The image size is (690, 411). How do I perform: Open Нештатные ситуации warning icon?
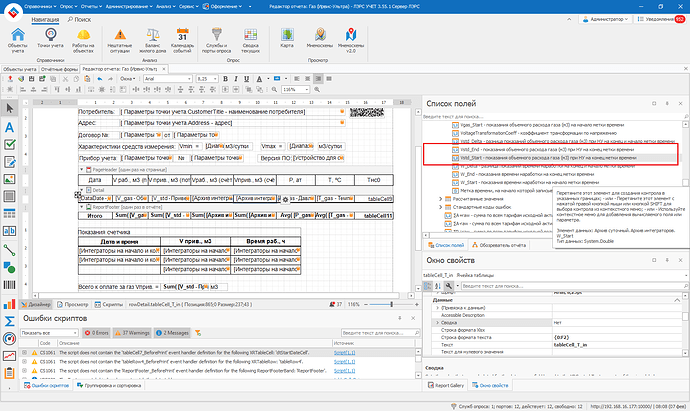[120, 40]
